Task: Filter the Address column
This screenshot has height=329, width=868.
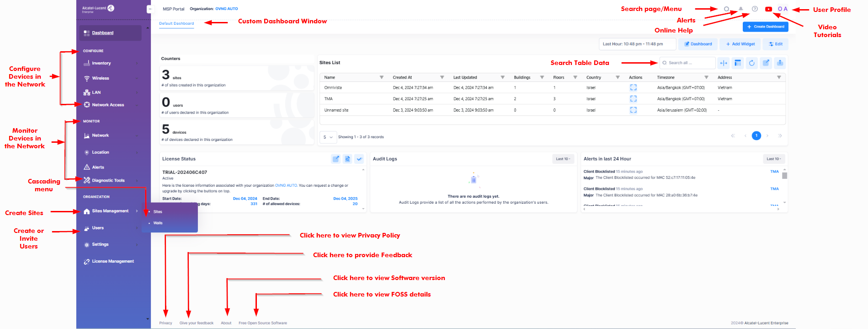Action: [779, 77]
